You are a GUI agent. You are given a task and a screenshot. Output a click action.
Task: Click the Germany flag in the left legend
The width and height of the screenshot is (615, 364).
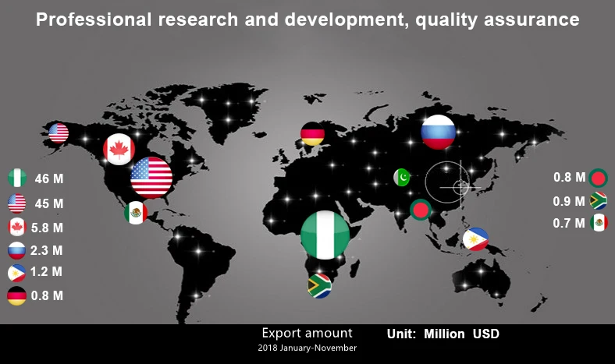pos(17,296)
